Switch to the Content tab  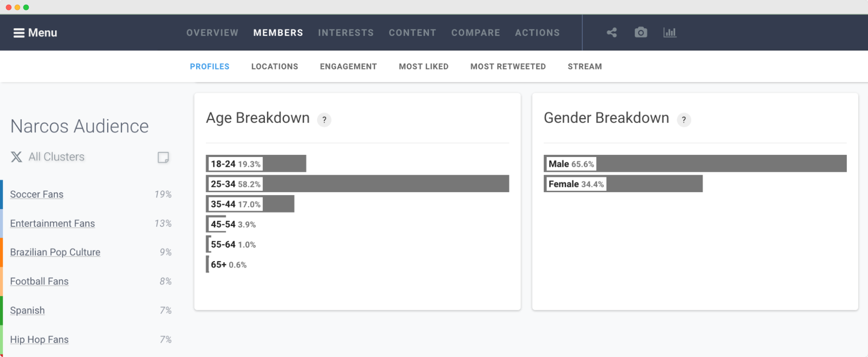click(413, 33)
